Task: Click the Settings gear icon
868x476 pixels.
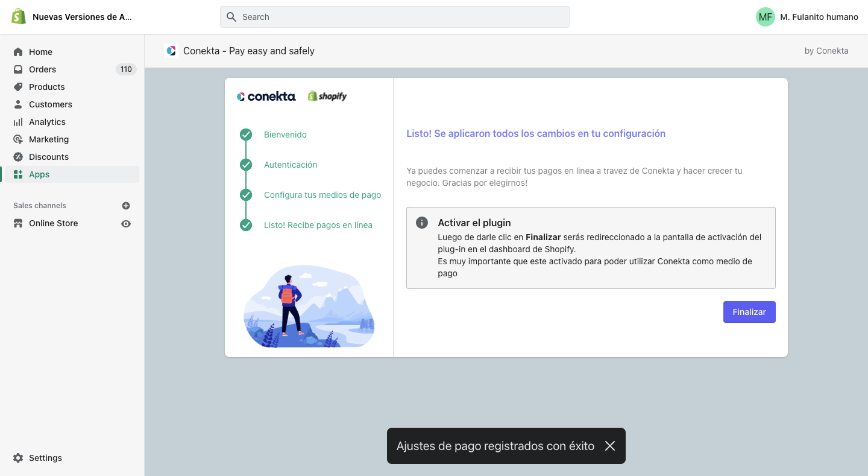Action: click(18, 458)
